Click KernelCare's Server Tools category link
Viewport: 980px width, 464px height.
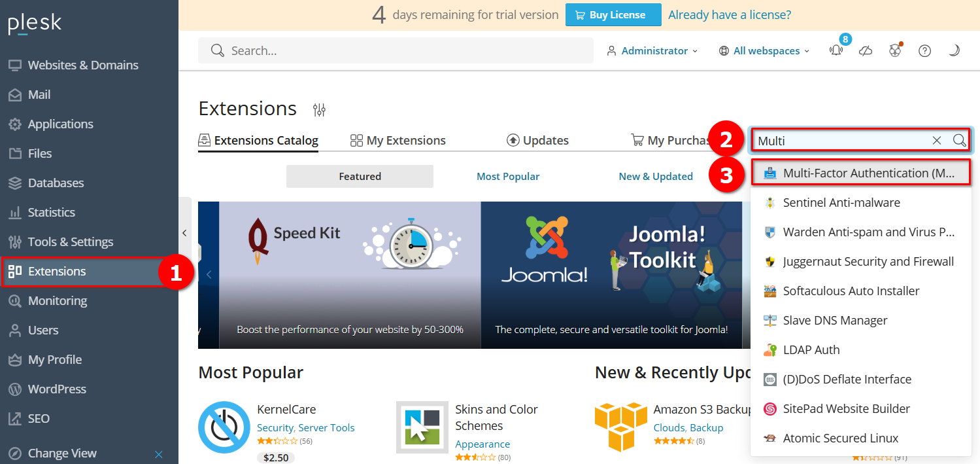click(326, 428)
